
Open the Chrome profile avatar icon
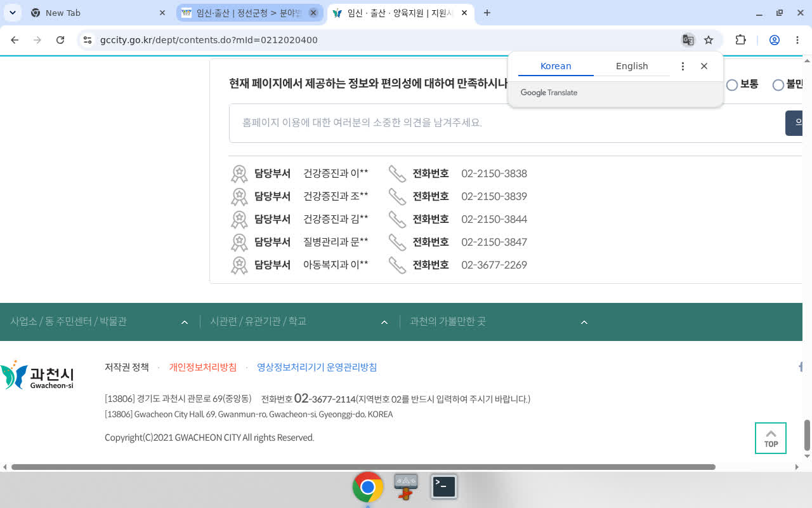(x=774, y=40)
